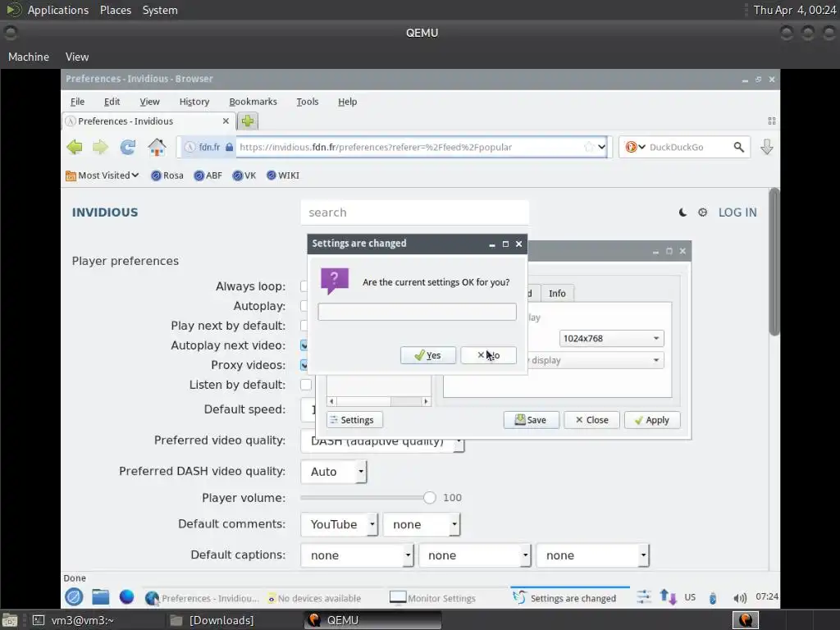
Task: Click Apply in Monitor Settings window
Action: click(652, 420)
